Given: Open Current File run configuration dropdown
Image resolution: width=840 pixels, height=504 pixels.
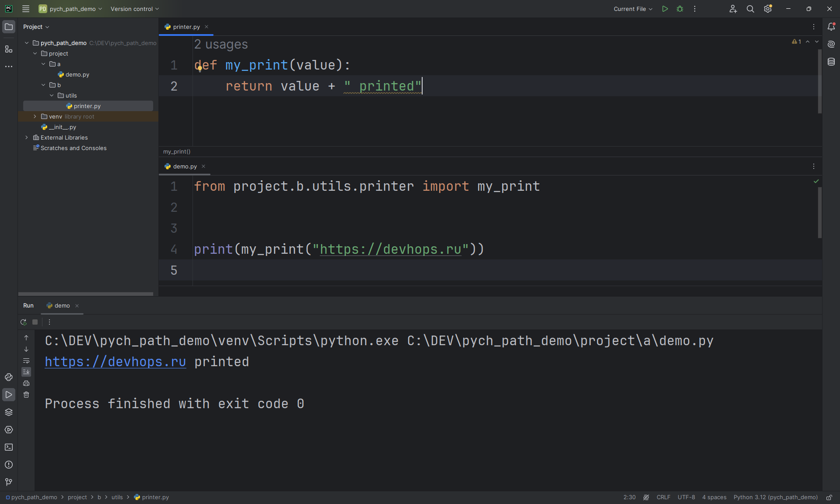Looking at the screenshot, I should pos(633,9).
